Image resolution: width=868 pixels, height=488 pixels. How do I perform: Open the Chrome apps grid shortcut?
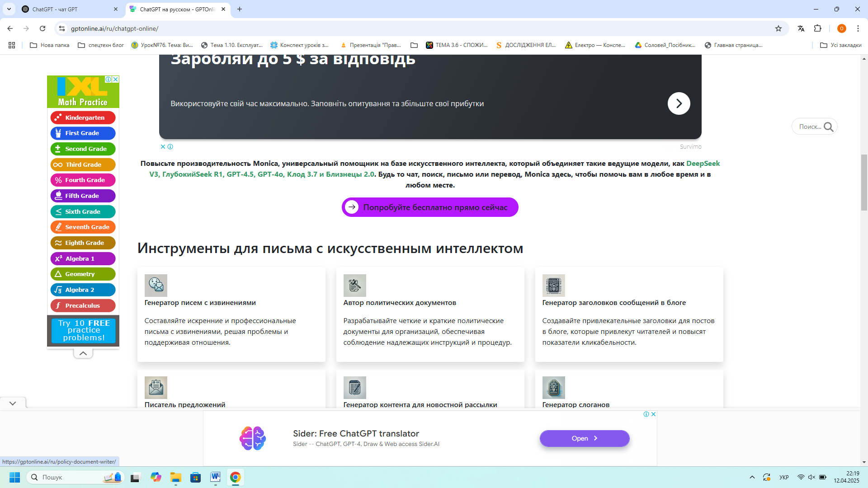pyautogui.click(x=12, y=45)
